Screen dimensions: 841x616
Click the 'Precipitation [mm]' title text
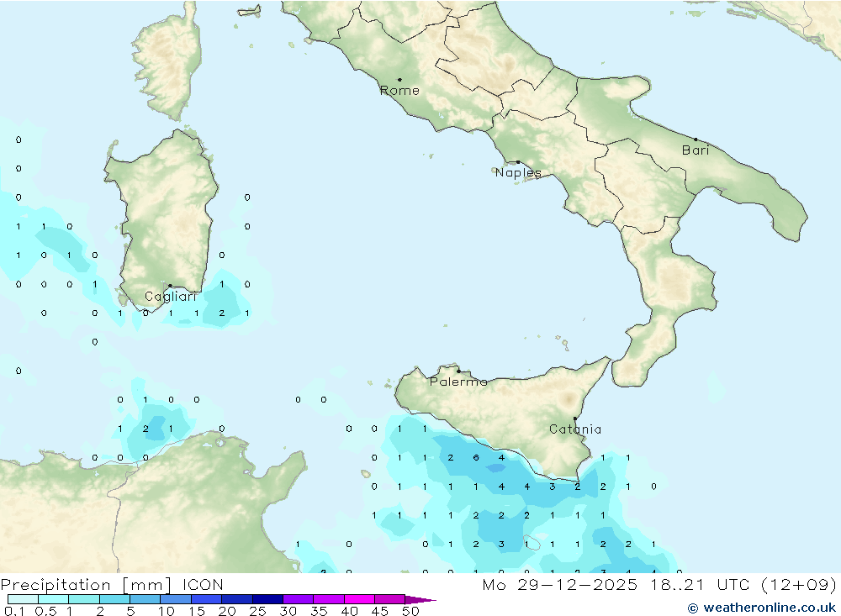[x=87, y=584]
